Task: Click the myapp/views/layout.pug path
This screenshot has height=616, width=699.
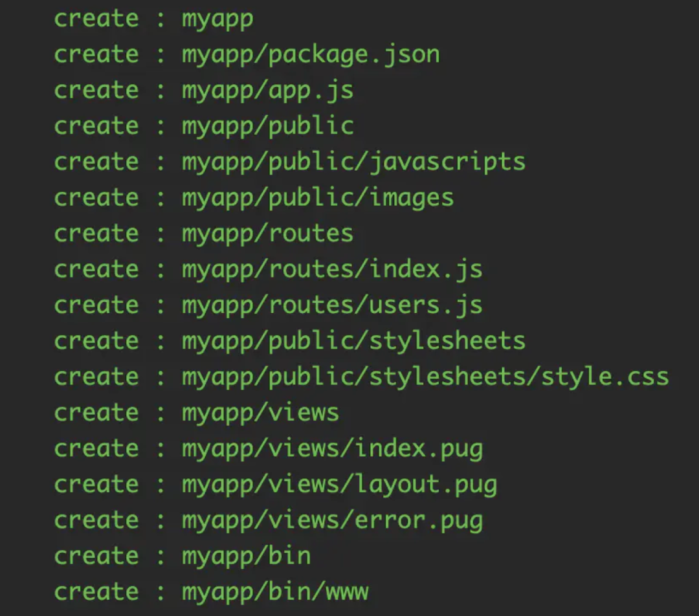Action: pos(338,484)
